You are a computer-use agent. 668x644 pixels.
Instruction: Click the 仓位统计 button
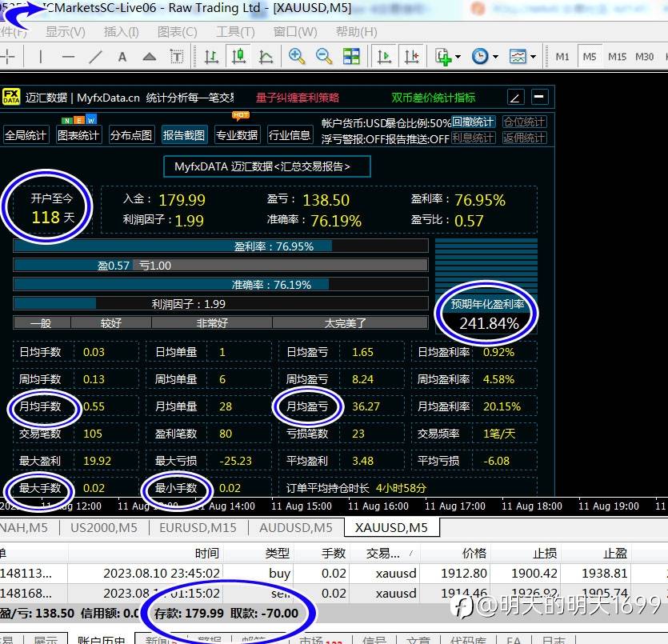pyautogui.click(x=525, y=122)
